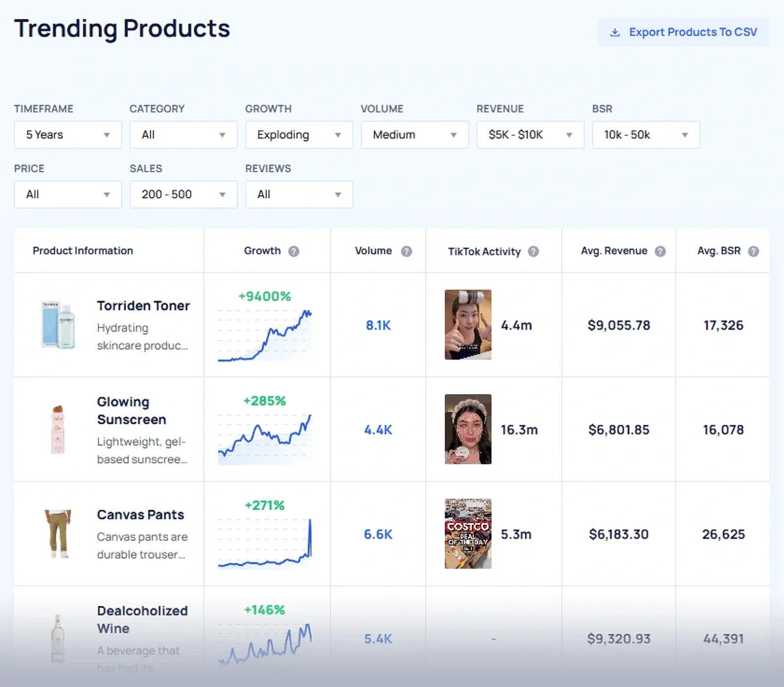Change the Volume filter from Medium
This screenshot has height=687, width=784.
414,135
